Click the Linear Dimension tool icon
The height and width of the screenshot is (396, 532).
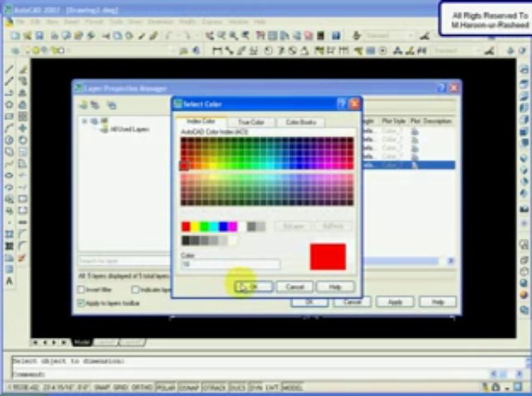[217, 51]
